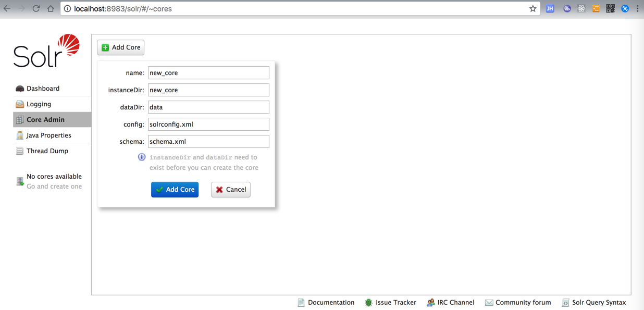Focus the dataDir input field
Screen dimensions: 644x310
tap(208, 107)
